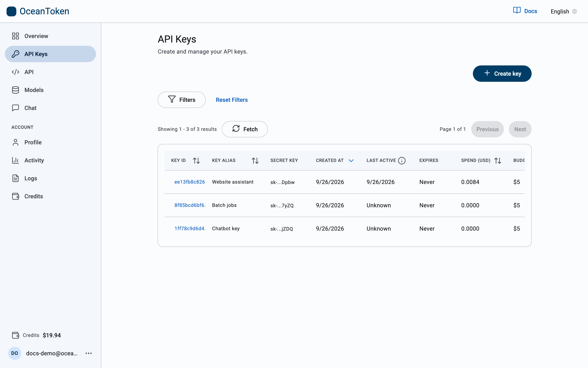Click the Credits wallet icon in the sidebar menu
The width and height of the screenshot is (588, 368).
pos(16,196)
